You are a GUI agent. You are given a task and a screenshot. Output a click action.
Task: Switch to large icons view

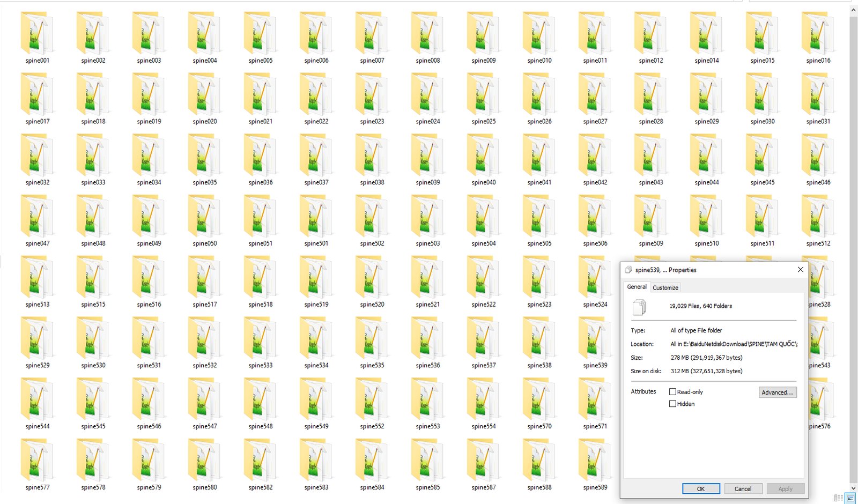(850, 498)
